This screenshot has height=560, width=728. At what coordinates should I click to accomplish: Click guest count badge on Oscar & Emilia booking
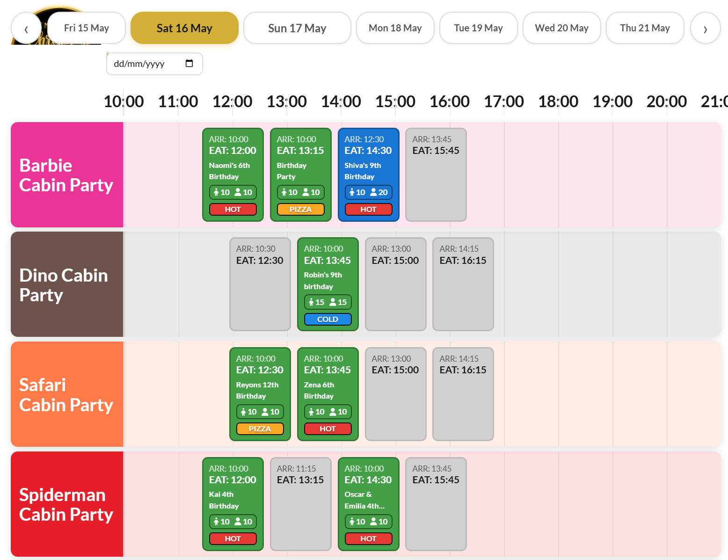(x=369, y=522)
